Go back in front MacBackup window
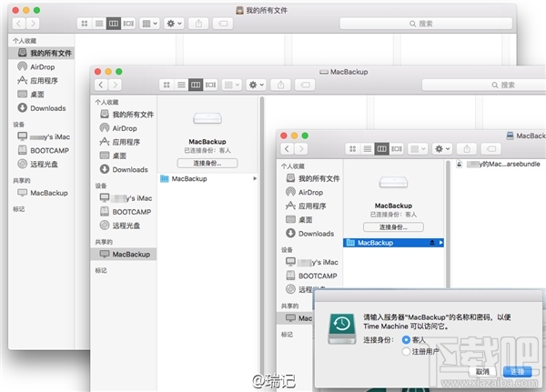546x392 pixels. [287, 148]
